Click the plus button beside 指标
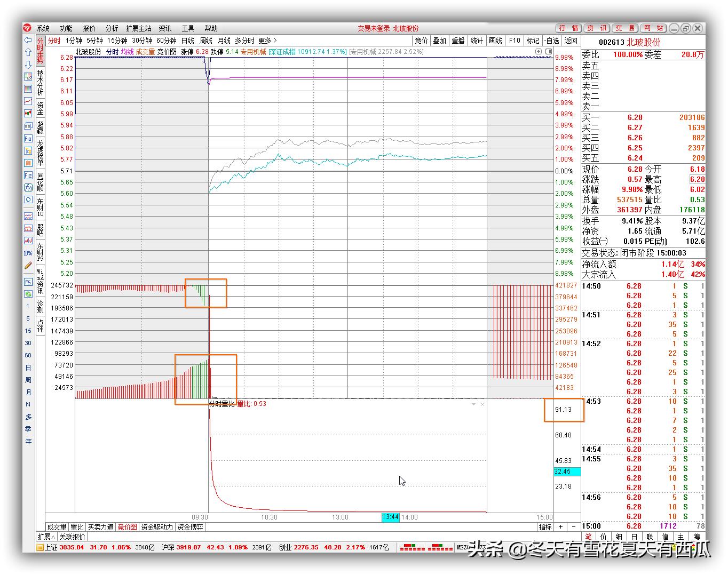The image size is (728, 575). point(560,527)
